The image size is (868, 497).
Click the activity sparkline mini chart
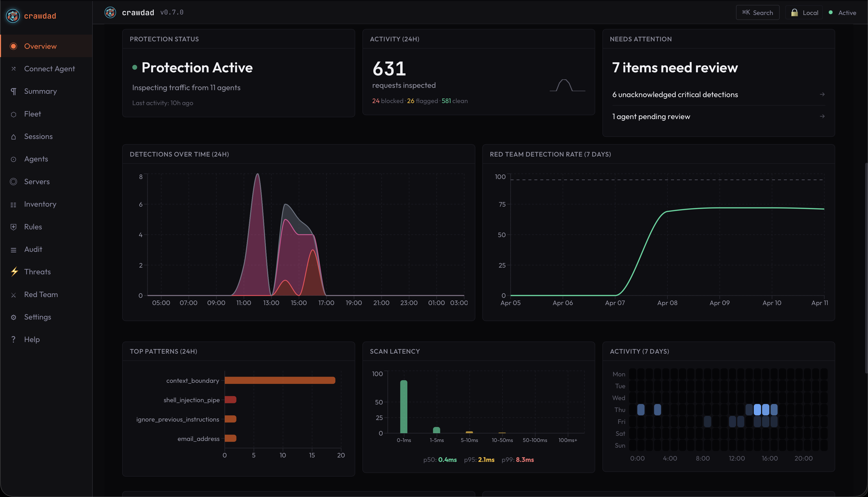(567, 85)
